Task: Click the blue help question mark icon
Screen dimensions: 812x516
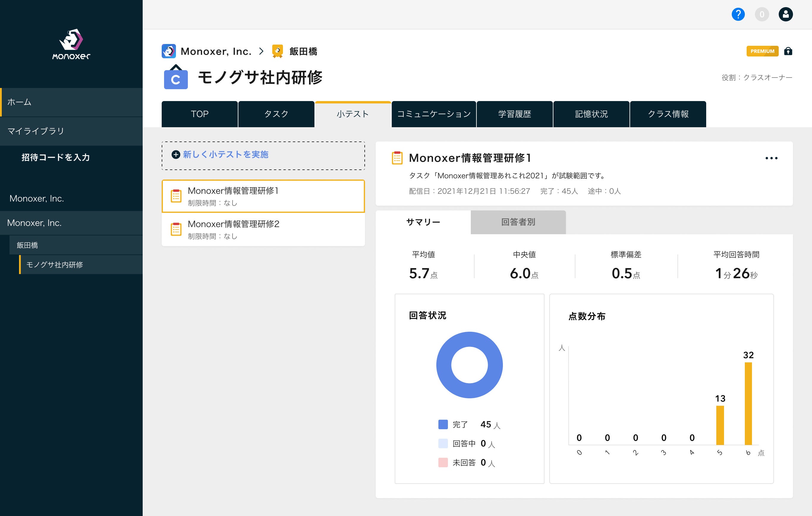Action: point(738,15)
